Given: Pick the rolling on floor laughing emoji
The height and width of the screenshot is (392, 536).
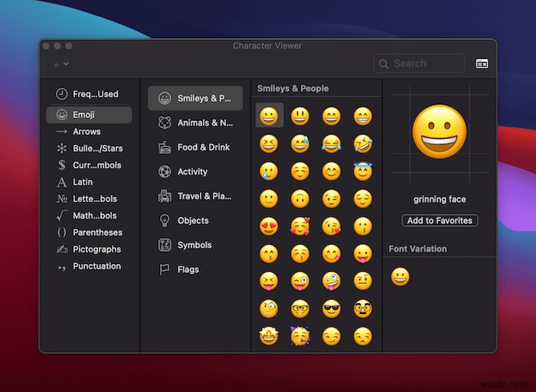Looking at the screenshot, I should click(362, 143).
